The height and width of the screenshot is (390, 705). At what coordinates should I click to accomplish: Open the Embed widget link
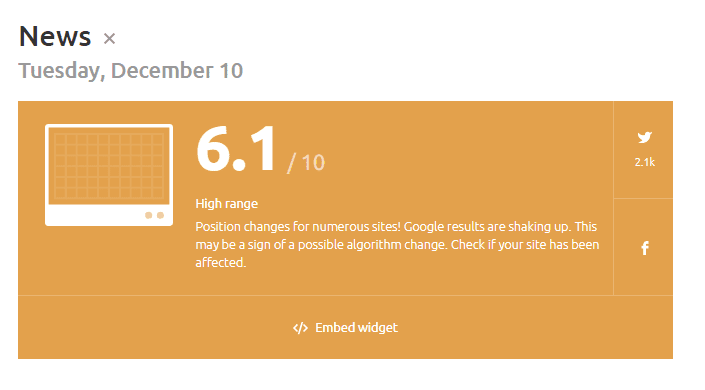click(x=345, y=327)
